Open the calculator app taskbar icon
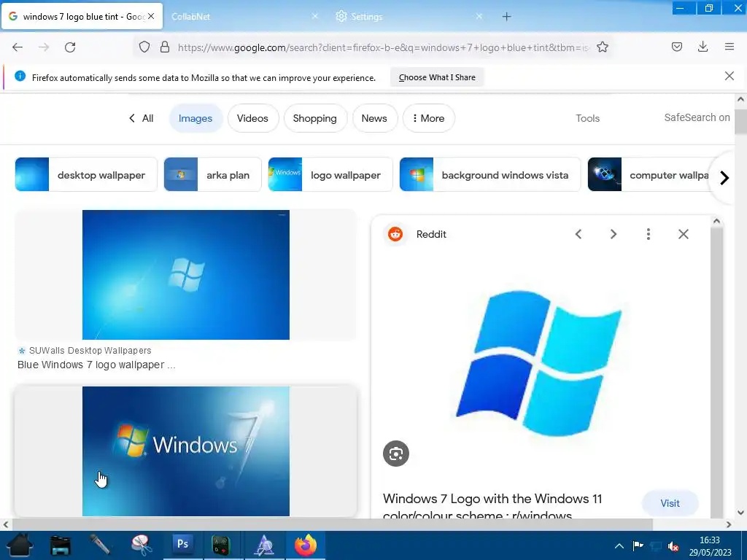Screen dimensions: 747x560 tap(221, 545)
